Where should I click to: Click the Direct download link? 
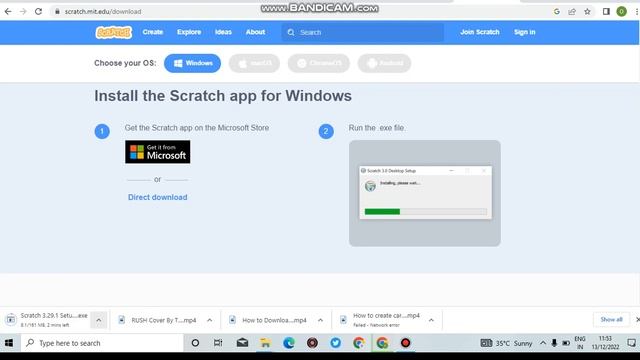pyautogui.click(x=158, y=197)
